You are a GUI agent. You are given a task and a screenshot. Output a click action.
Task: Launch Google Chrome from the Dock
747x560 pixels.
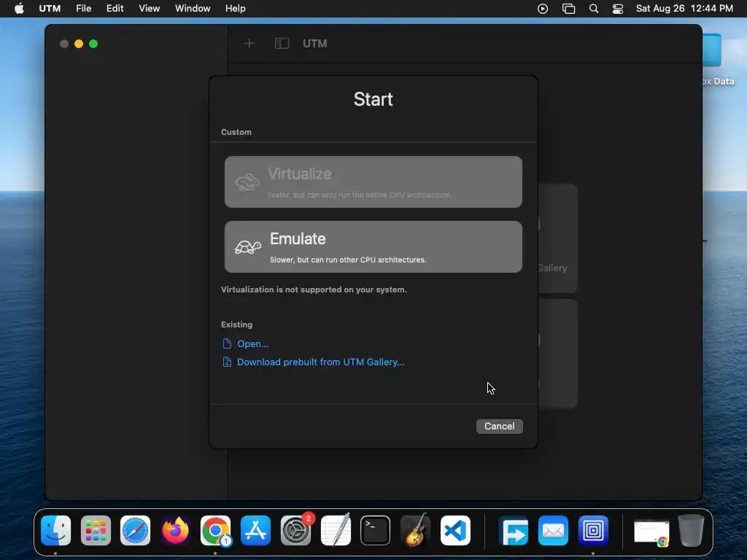tap(215, 531)
